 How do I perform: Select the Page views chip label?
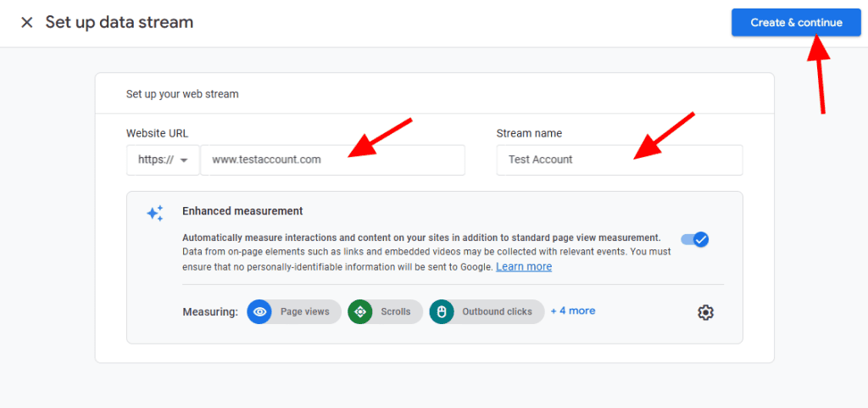tap(304, 311)
